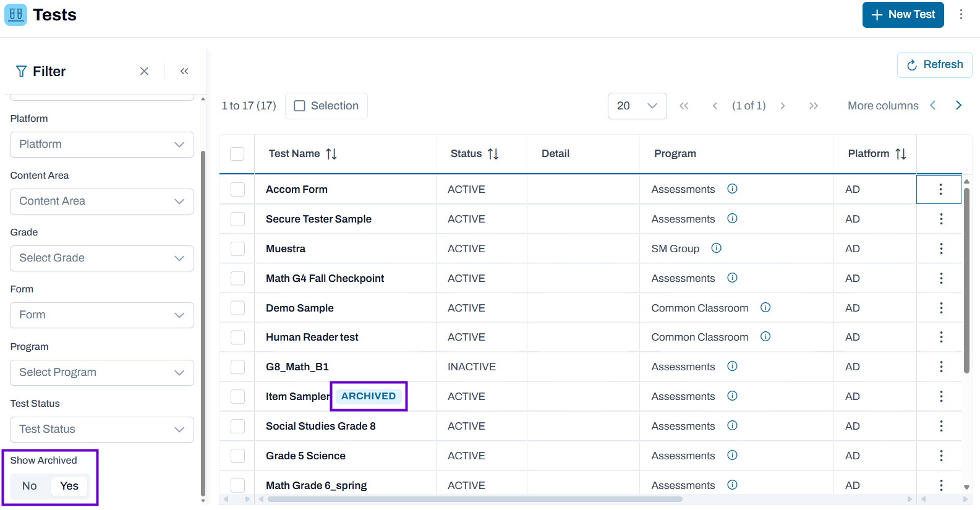
Task: Click the INACTIVE status of G8_Math_B1
Action: pyautogui.click(x=472, y=367)
